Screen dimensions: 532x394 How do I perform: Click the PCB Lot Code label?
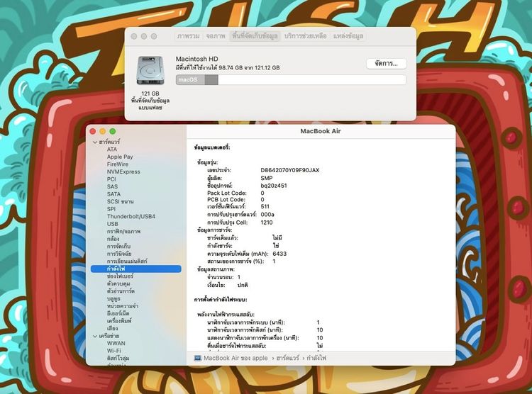point(226,199)
